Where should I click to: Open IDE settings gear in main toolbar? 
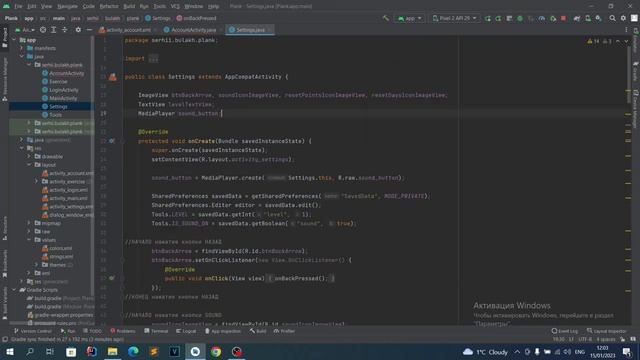[x=623, y=18]
